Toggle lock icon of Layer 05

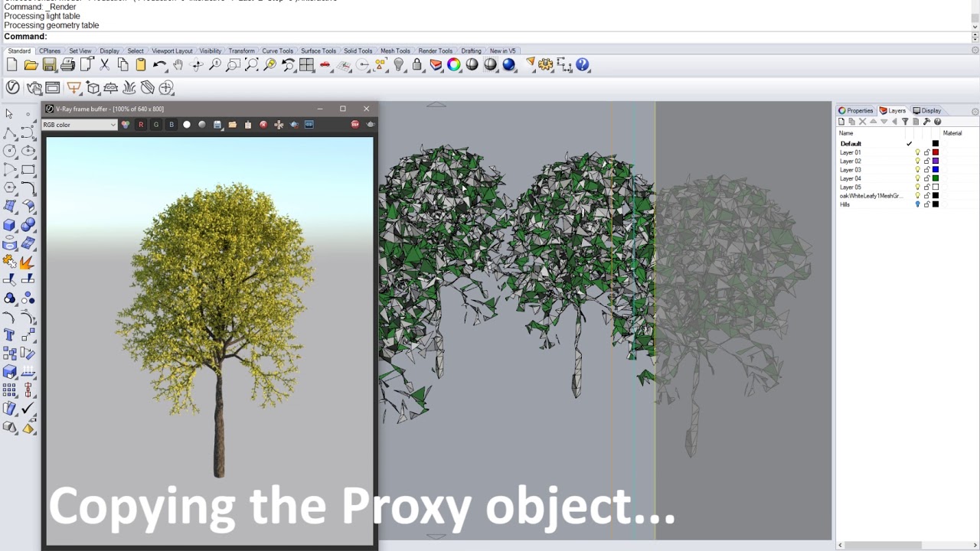(x=926, y=187)
